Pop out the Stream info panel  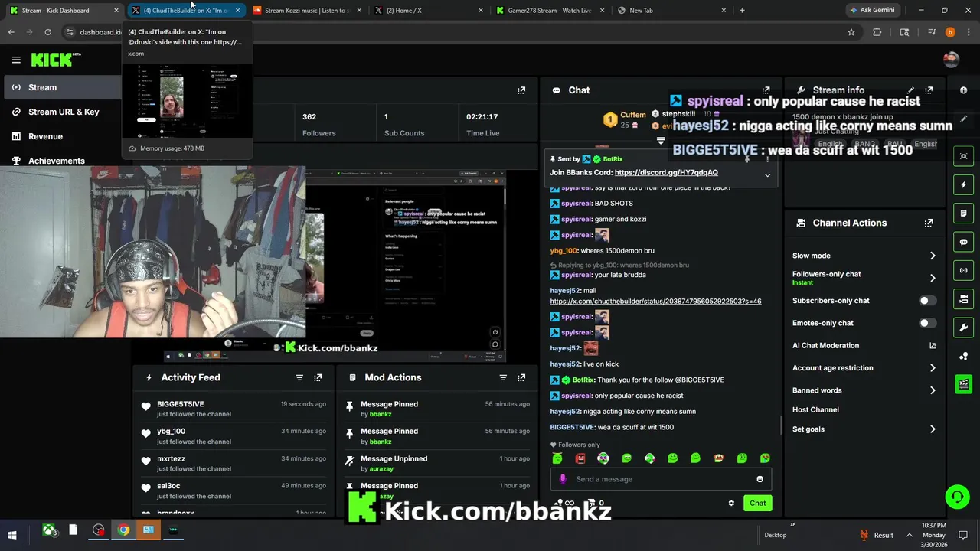pos(929,90)
